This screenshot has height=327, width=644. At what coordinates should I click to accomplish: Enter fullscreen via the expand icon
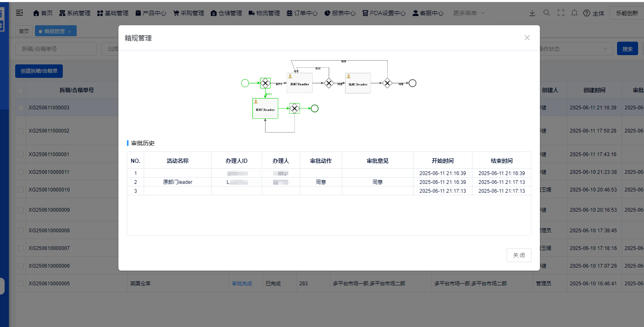pos(561,13)
